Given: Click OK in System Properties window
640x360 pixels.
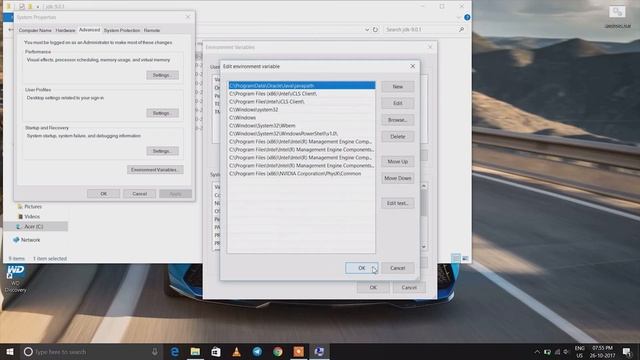Looking at the screenshot, I should 104,194.
